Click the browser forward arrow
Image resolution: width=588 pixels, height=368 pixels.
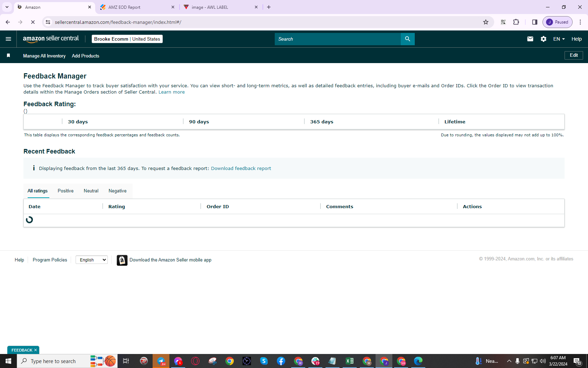pos(20,22)
